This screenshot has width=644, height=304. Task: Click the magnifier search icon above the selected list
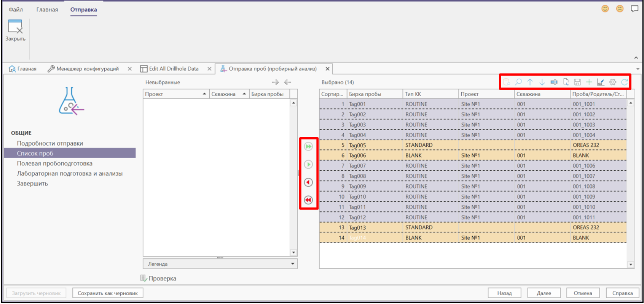tap(518, 82)
